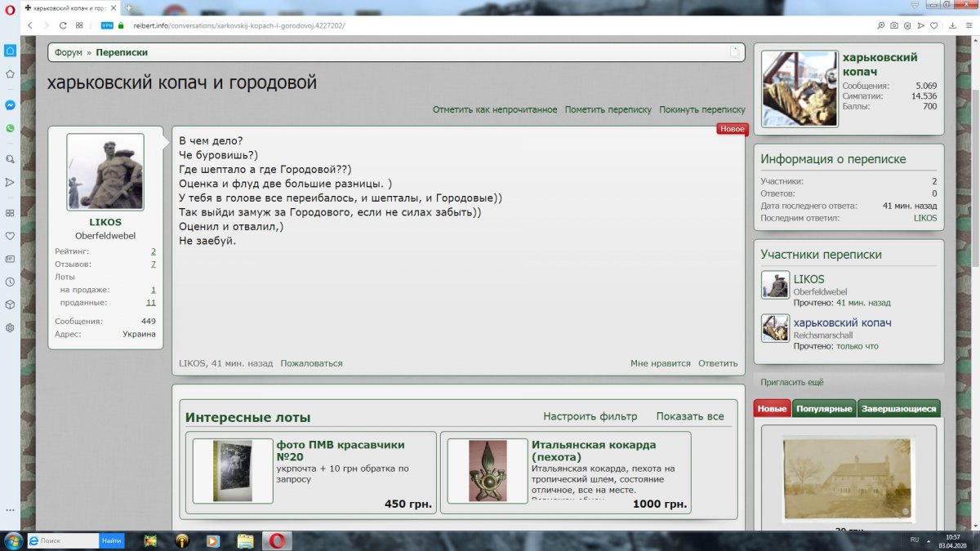Screen dimensions: 980x551
Task: Select the Новые lots tab
Action: (x=772, y=408)
